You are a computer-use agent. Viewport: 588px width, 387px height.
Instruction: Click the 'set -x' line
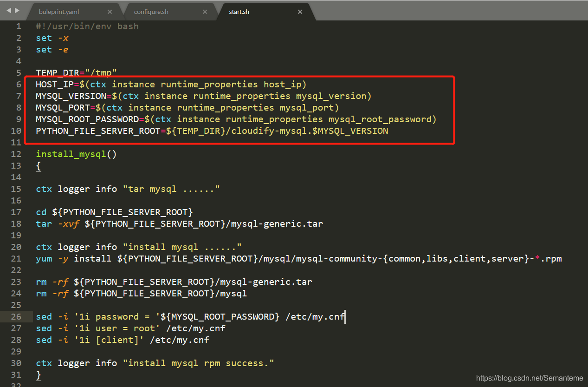click(x=52, y=38)
